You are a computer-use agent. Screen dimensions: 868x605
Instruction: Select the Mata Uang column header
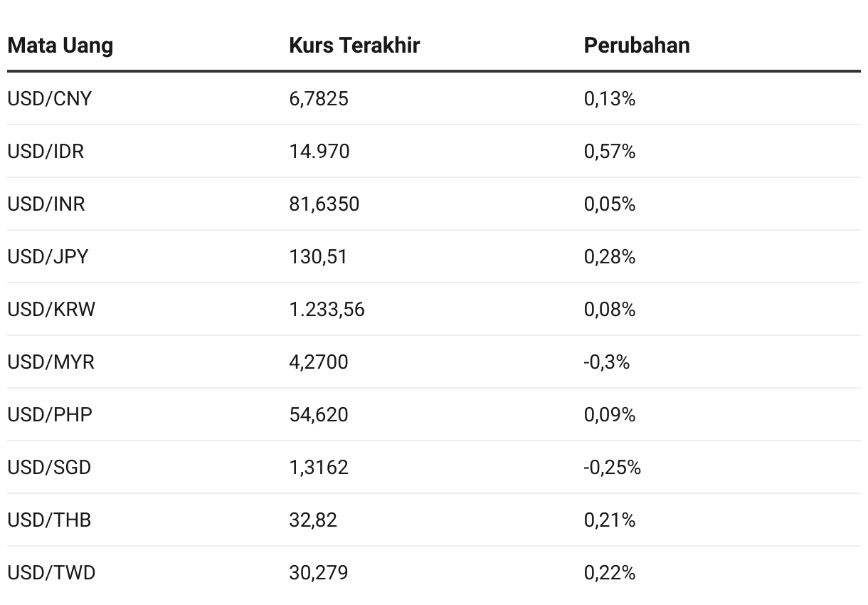point(60,46)
